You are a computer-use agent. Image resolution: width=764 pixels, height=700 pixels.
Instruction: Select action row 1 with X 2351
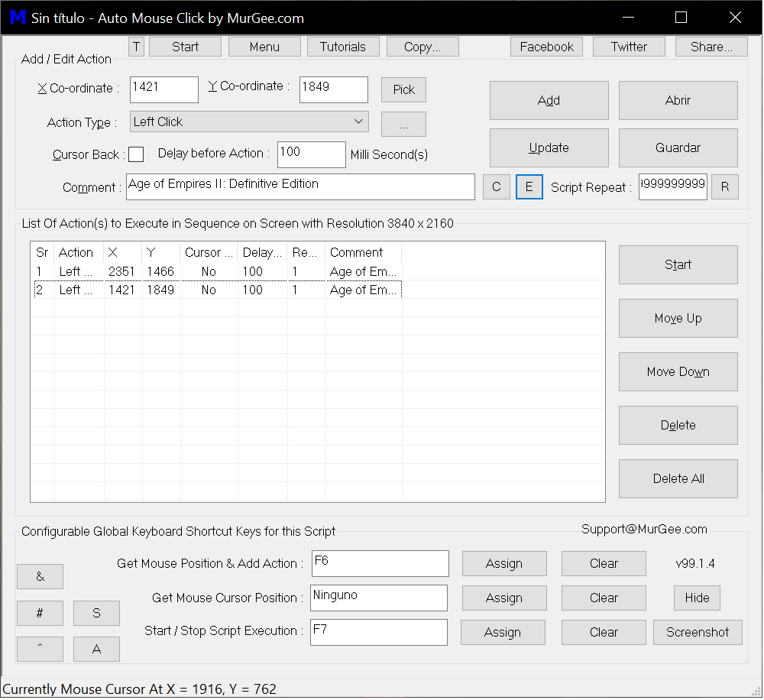217,271
